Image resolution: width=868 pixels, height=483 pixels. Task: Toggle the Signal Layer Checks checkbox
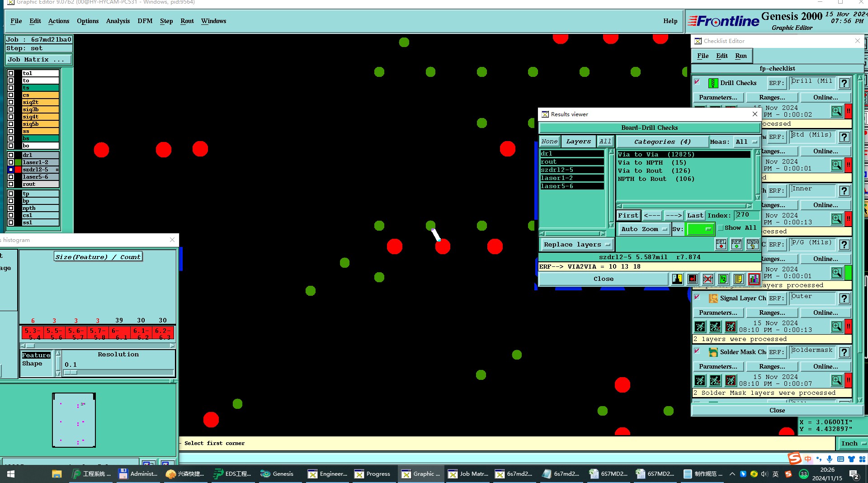[697, 298]
